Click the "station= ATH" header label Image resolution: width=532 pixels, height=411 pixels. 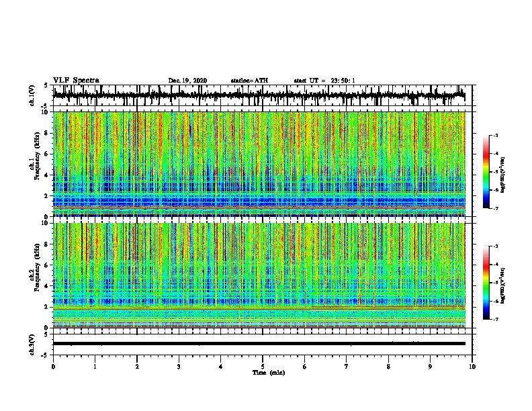[249, 81]
